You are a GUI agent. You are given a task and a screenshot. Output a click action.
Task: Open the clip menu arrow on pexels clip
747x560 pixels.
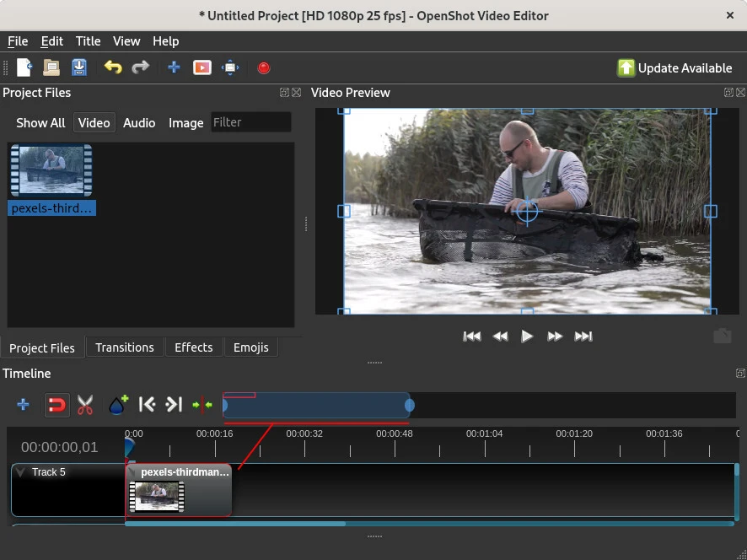[132, 472]
